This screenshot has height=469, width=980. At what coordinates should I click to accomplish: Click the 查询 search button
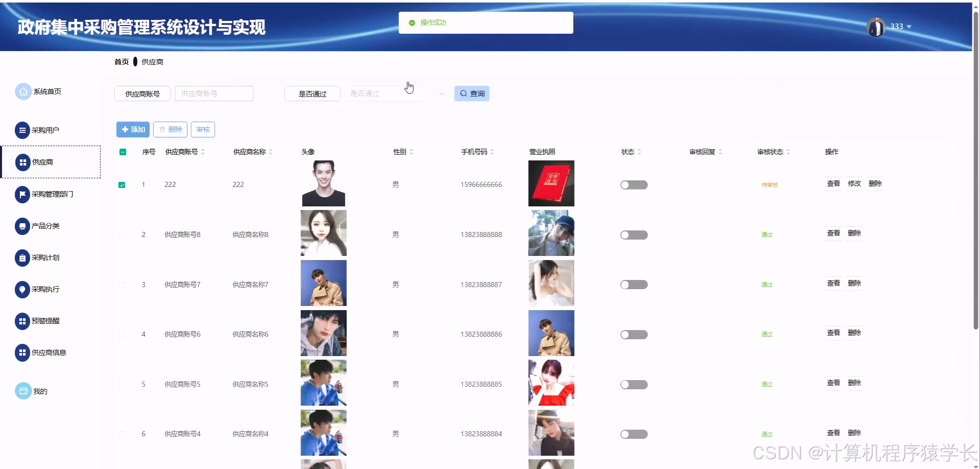[x=471, y=93]
